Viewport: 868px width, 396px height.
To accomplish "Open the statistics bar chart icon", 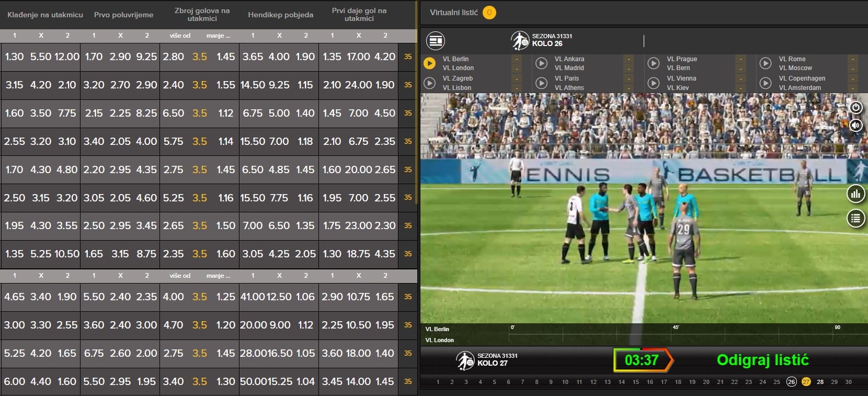I will click(x=855, y=194).
